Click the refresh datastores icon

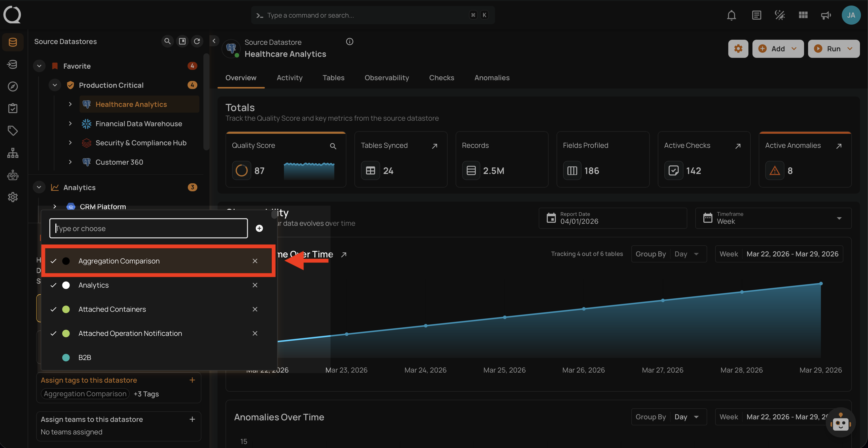(197, 41)
